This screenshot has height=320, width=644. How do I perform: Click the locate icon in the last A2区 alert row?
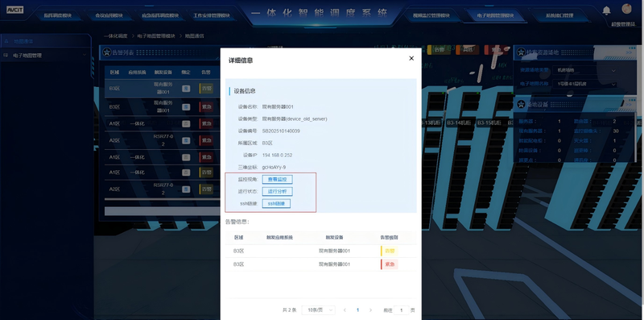[x=186, y=189]
